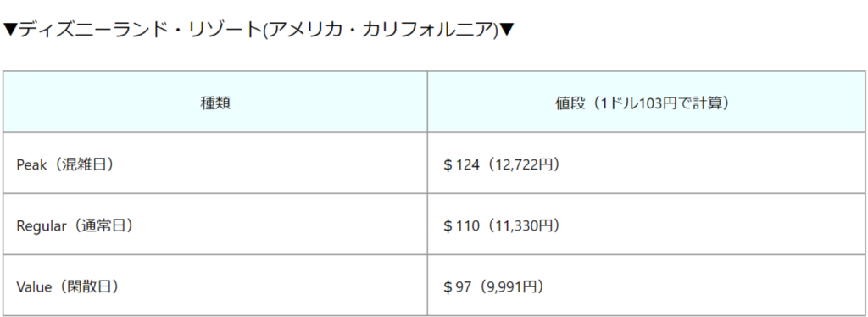This screenshot has width=868, height=317.
Task: Click the Disneyland Resort California heading
Action: click(259, 30)
